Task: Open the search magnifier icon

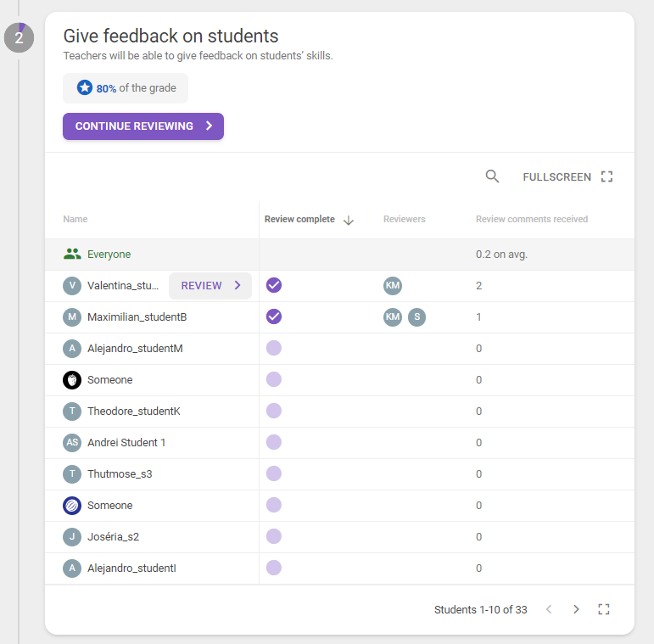Action: point(492,176)
